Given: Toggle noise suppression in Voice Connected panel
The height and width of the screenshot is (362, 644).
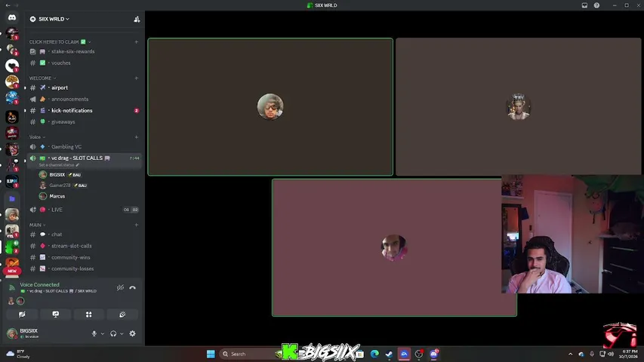Looking at the screenshot, I should pos(120,287).
